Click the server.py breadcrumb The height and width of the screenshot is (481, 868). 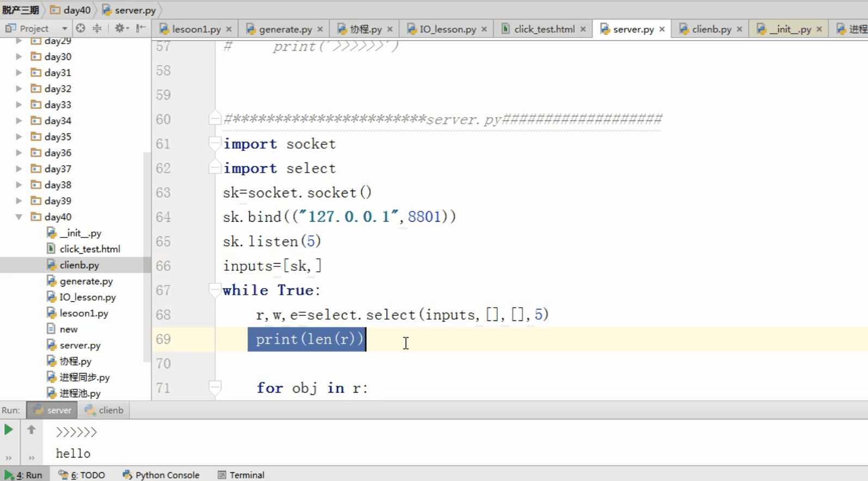click(129, 10)
